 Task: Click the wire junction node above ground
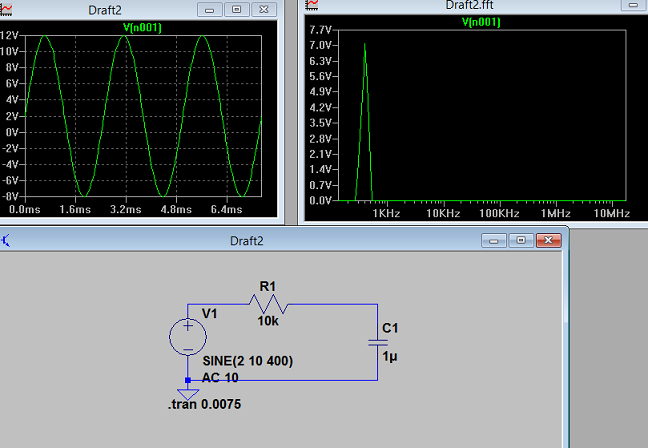188,380
